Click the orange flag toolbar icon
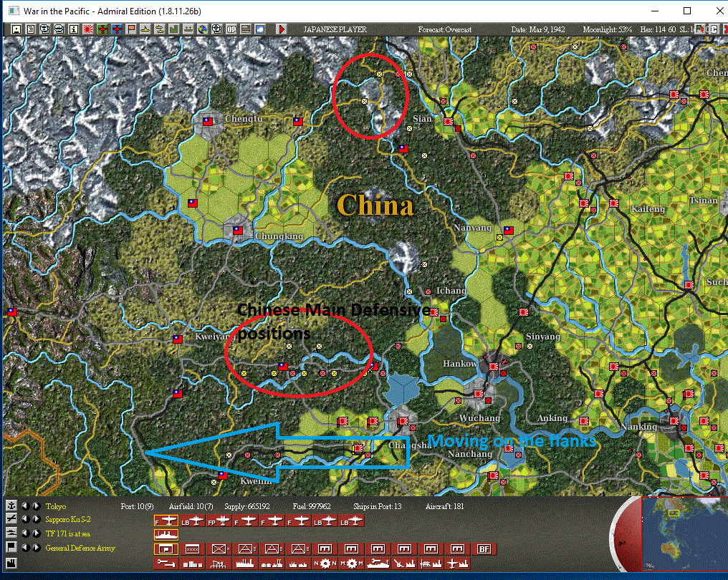The height and width of the screenshot is (580, 728). click(x=131, y=29)
